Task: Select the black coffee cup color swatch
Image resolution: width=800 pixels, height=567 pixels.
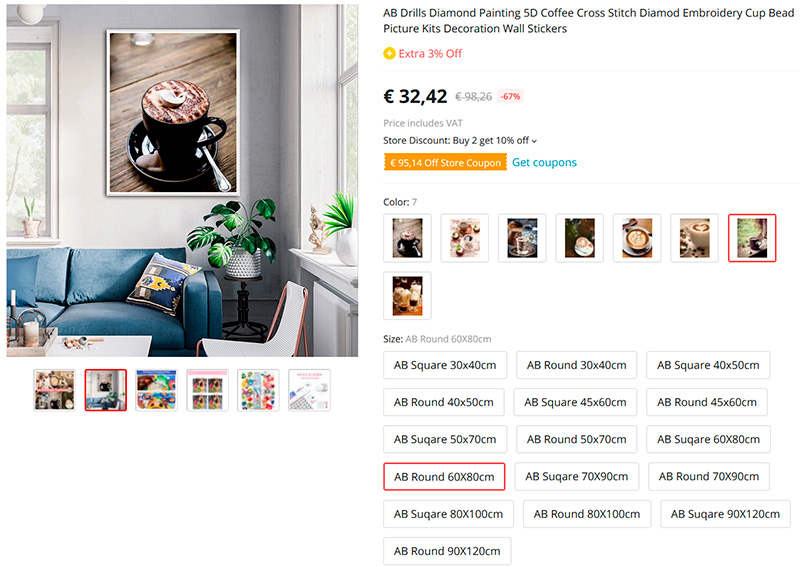Action: click(407, 238)
